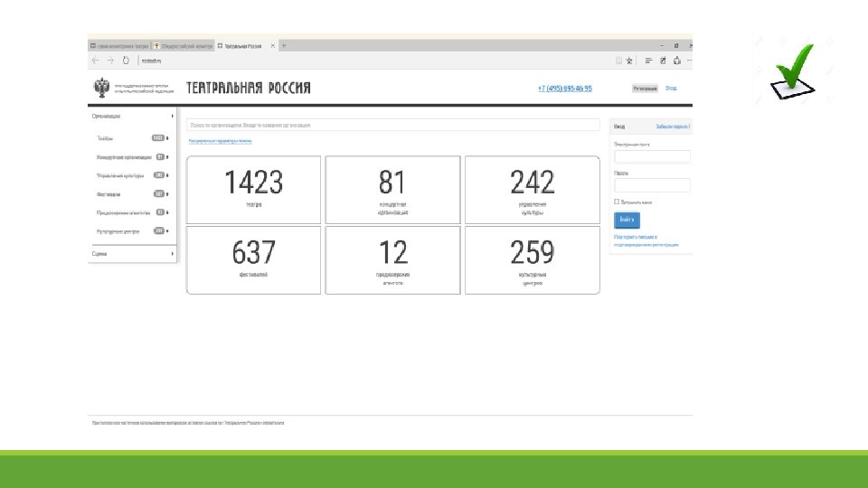Image resolution: width=868 pixels, height=488 pixels.
Task: Expand arrow beside Управления культуры badge
Action: (x=168, y=175)
